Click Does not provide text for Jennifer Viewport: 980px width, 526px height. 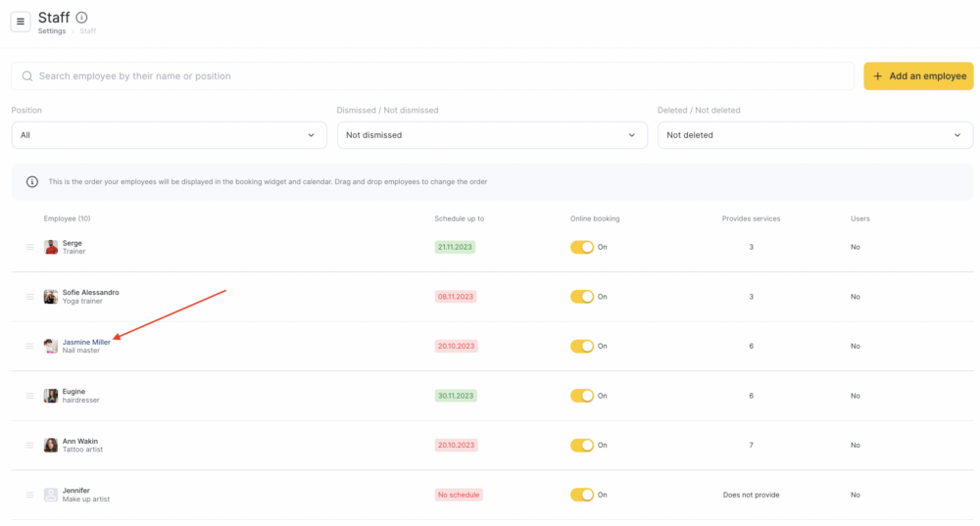click(752, 495)
